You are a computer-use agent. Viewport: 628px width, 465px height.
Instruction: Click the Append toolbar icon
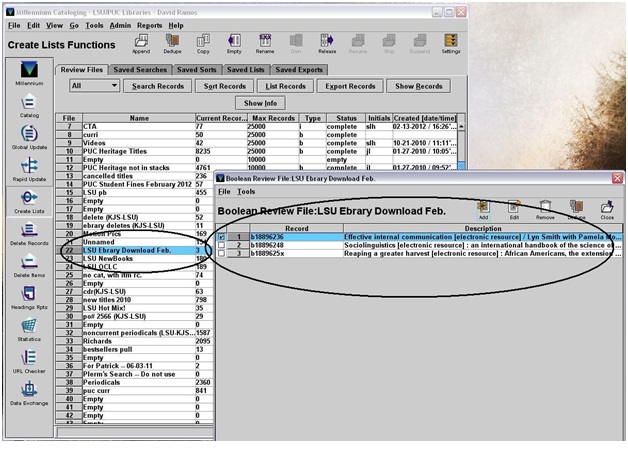point(142,43)
